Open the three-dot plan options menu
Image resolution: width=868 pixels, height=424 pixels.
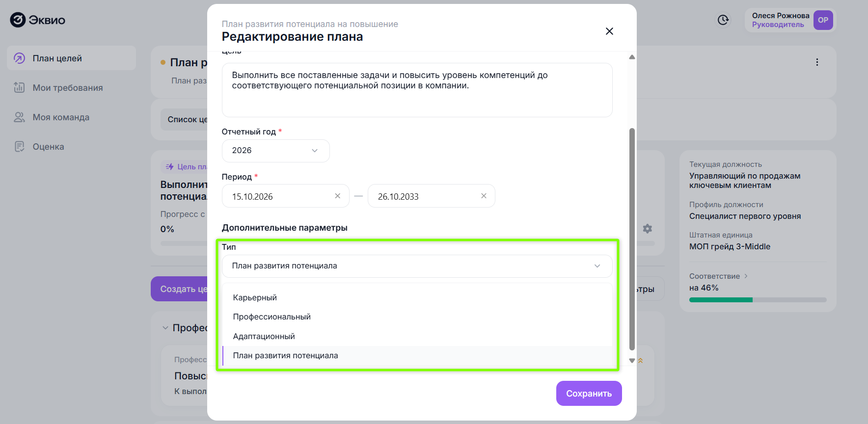[x=817, y=62]
